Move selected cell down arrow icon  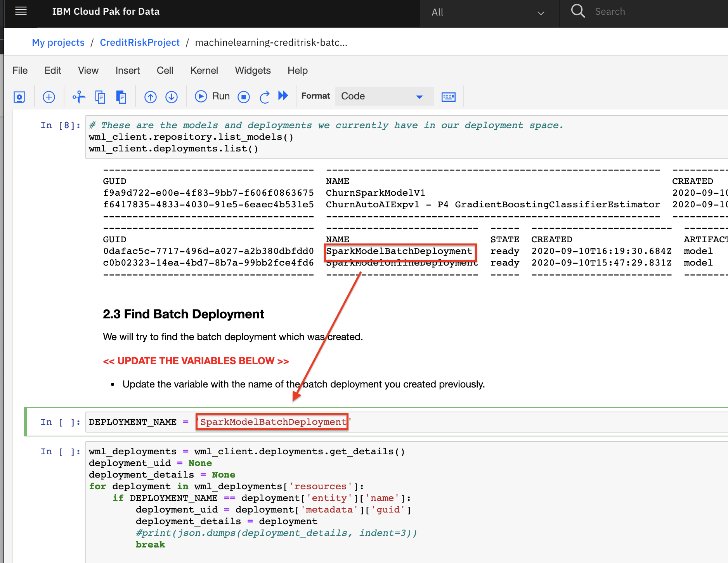(172, 97)
